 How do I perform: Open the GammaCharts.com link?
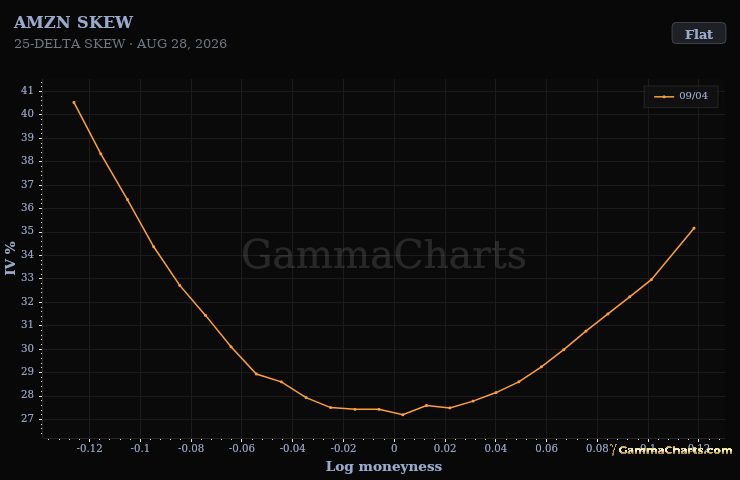click(x=672, y=450)
